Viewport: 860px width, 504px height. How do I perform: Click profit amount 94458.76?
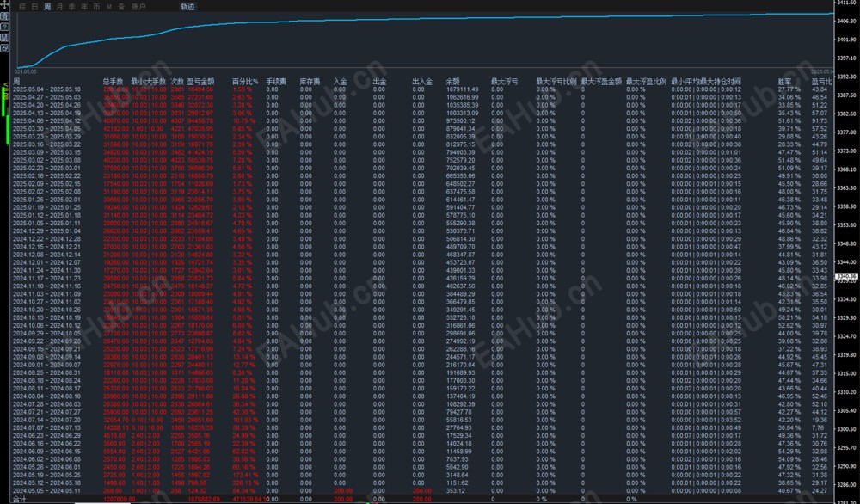click(200, 120)
